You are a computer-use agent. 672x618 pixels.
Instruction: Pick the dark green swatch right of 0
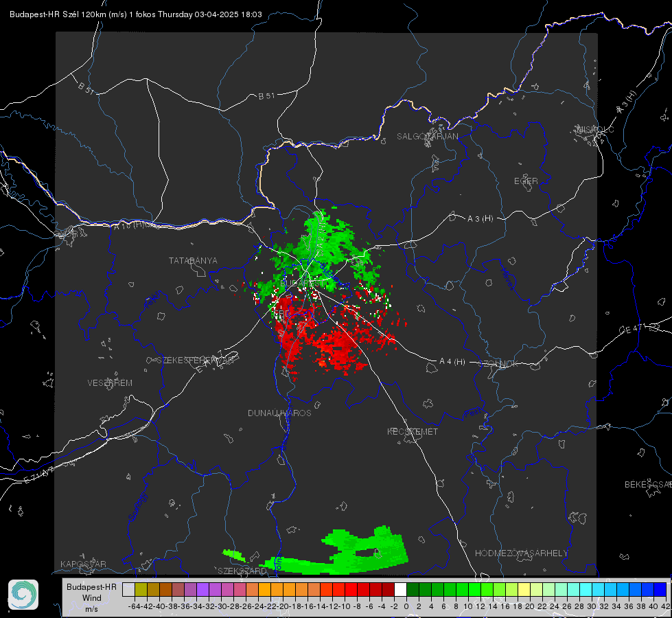pos(413,589)
